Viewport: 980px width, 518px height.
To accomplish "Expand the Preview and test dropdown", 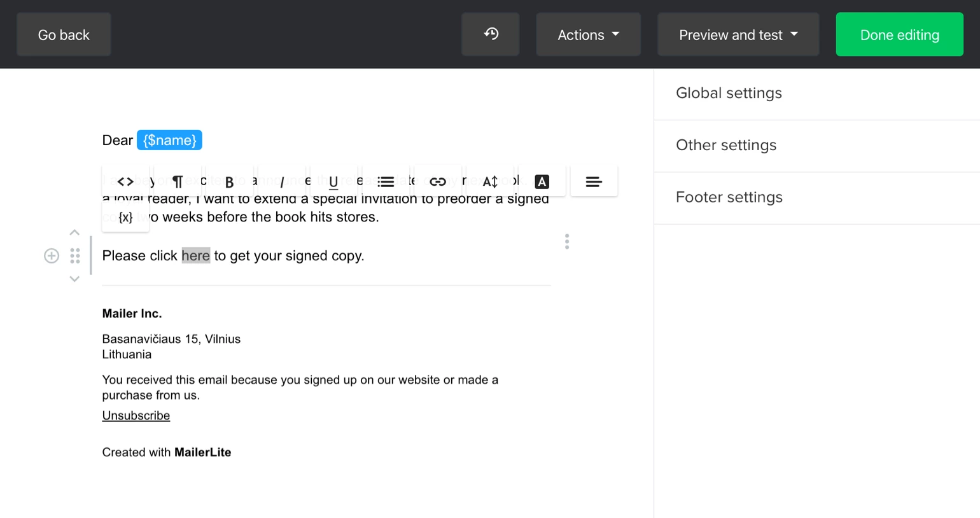I will point(738,35).
